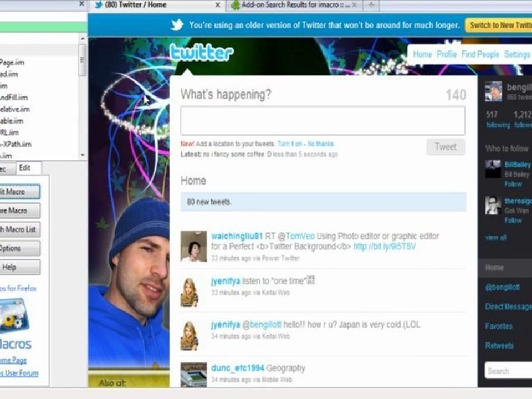
Task: Click the bengillott profile avatar in sidebar
Action: pos(493,91)
